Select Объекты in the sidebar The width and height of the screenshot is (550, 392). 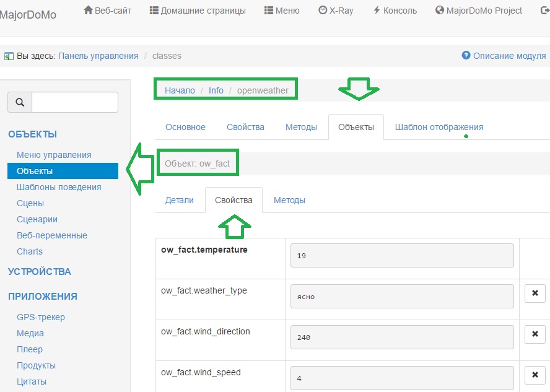(63, 171)
